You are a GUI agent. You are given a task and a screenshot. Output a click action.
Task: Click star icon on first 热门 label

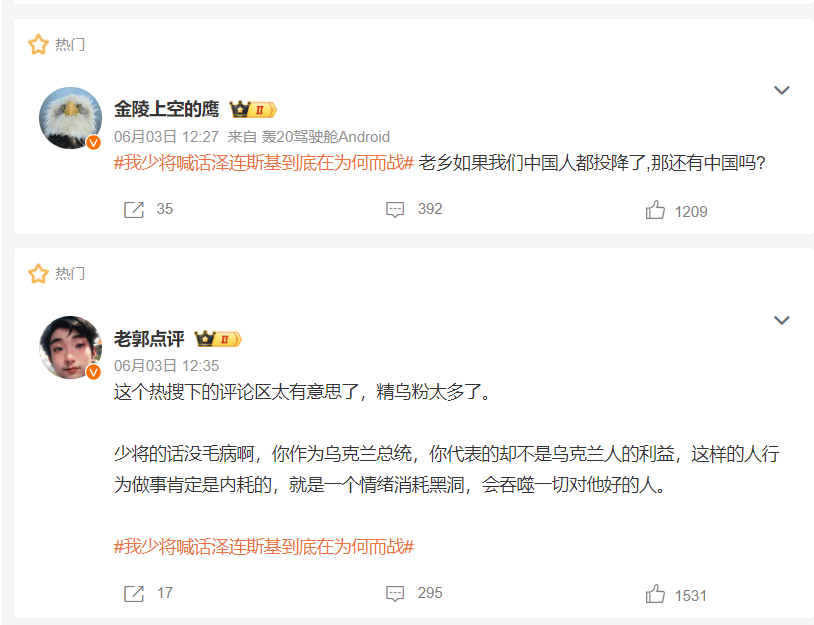click(38, 44)
